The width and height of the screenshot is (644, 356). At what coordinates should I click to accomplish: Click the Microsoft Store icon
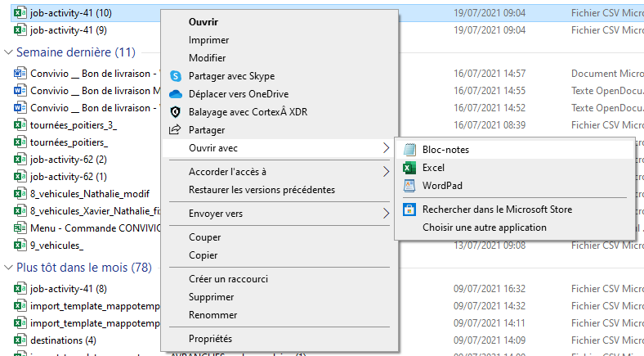(408, 210)
